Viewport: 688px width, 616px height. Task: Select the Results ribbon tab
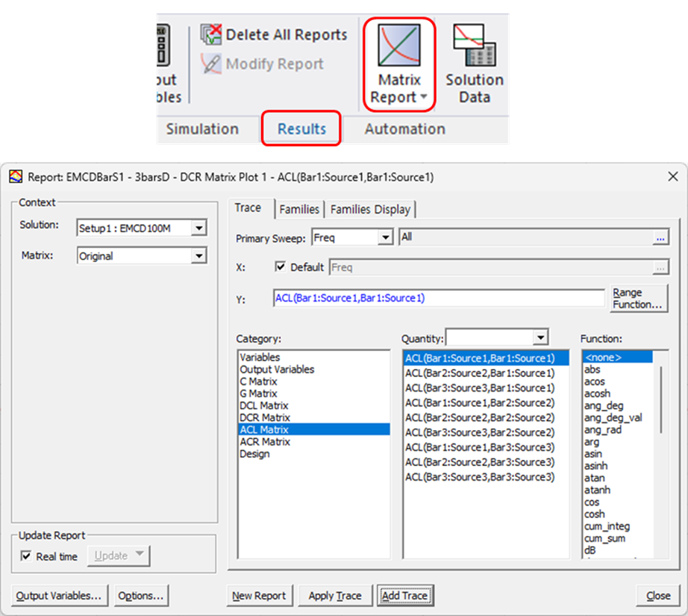[301, 129]
